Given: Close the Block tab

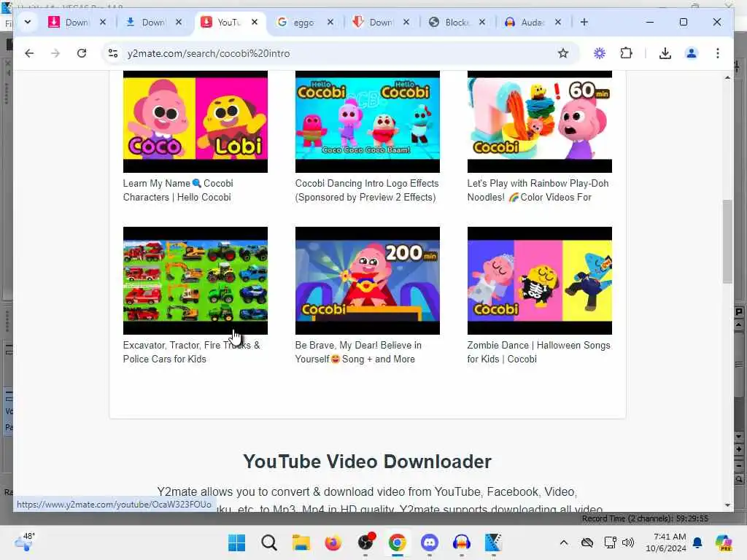Looking at the screenshot, I should point(482,23).
